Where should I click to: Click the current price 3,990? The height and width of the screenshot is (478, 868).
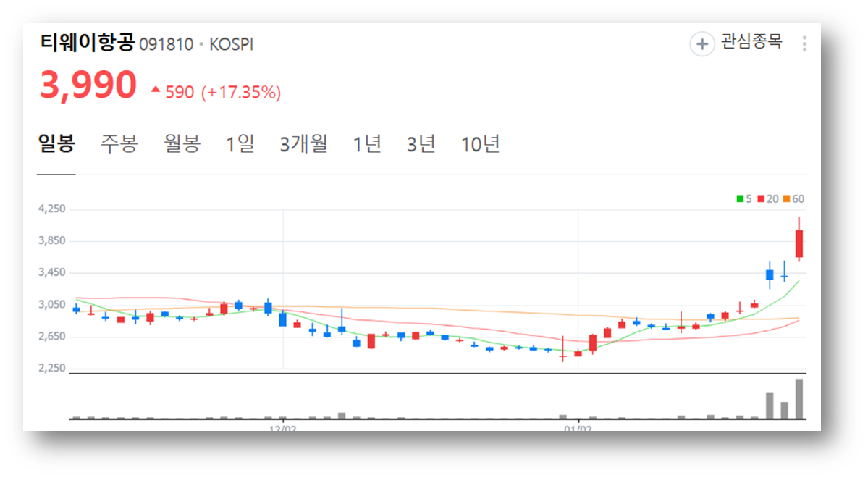click(x=88, y=85)
